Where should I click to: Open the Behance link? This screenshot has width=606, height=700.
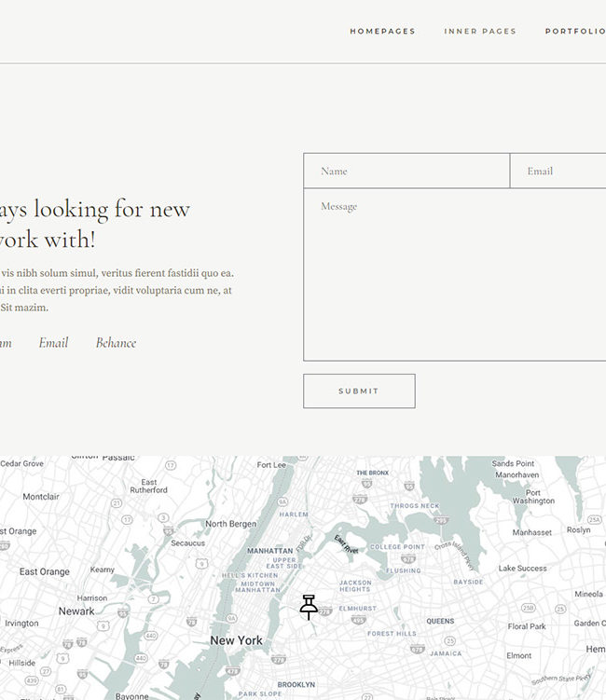point(117,343)
